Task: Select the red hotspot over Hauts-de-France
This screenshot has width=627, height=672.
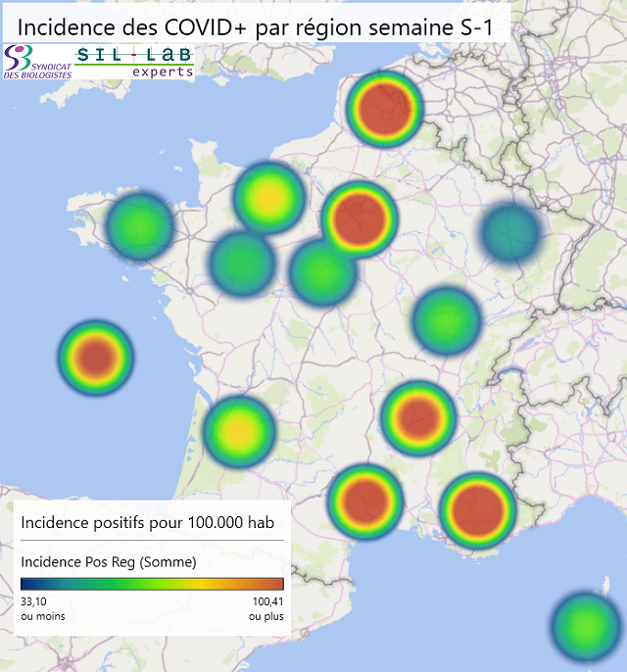Action: point(385,109)
